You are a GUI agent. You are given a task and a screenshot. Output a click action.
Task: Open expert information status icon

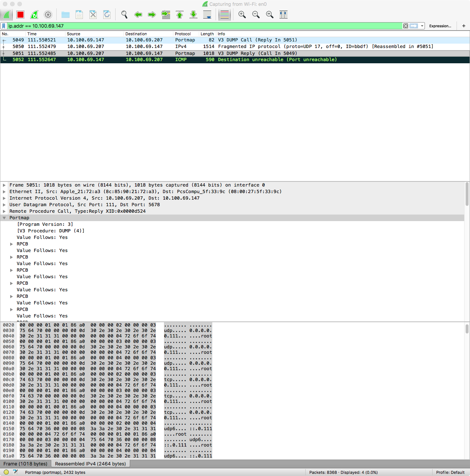6,472
